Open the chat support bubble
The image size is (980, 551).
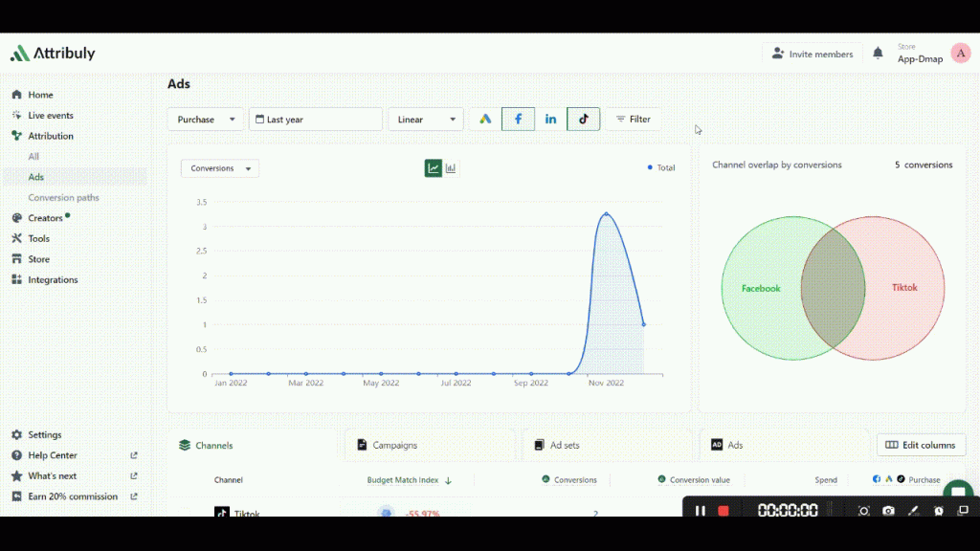click(957, 494)
